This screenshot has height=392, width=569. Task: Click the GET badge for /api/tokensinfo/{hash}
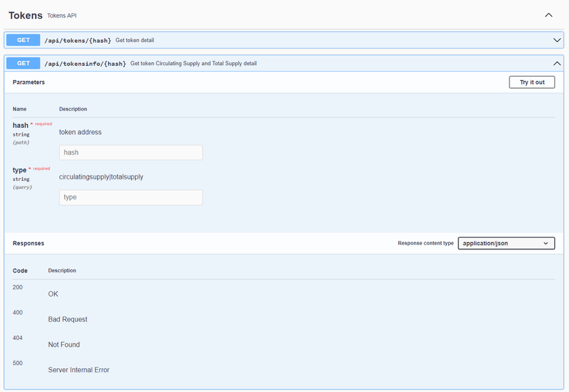(23, 63)
